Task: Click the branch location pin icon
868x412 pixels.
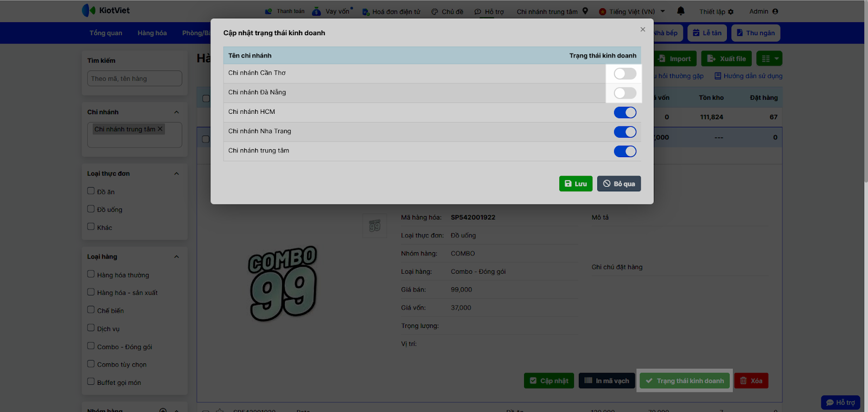Action: tap(585, 11)
